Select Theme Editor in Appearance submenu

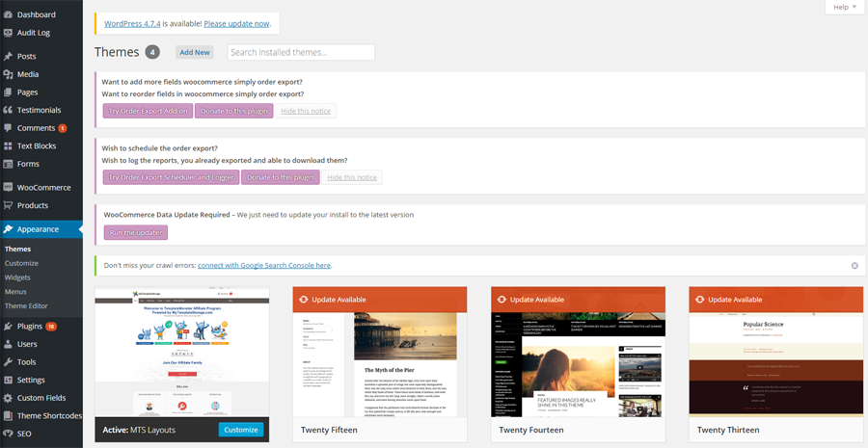(x=27, y=305)
